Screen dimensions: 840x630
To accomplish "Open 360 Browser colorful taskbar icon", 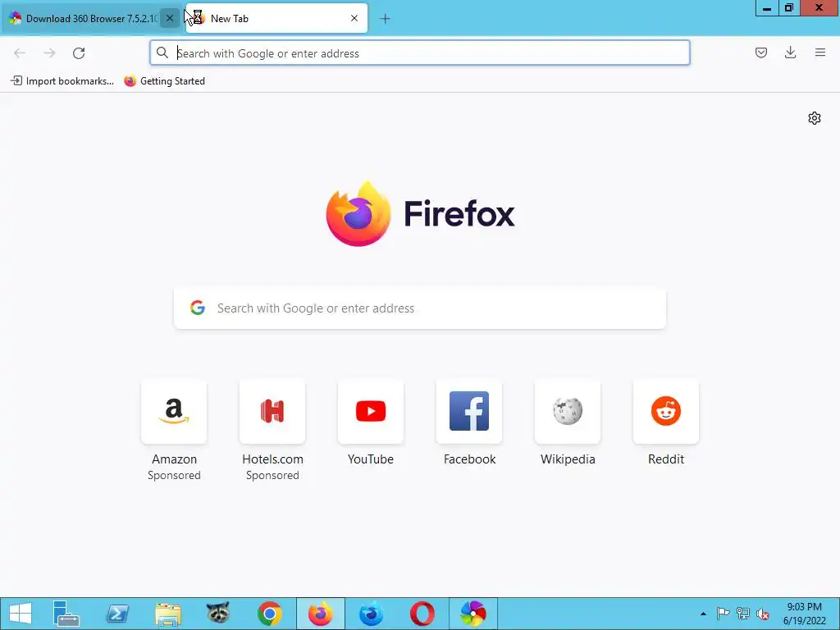I will [473, 614].
